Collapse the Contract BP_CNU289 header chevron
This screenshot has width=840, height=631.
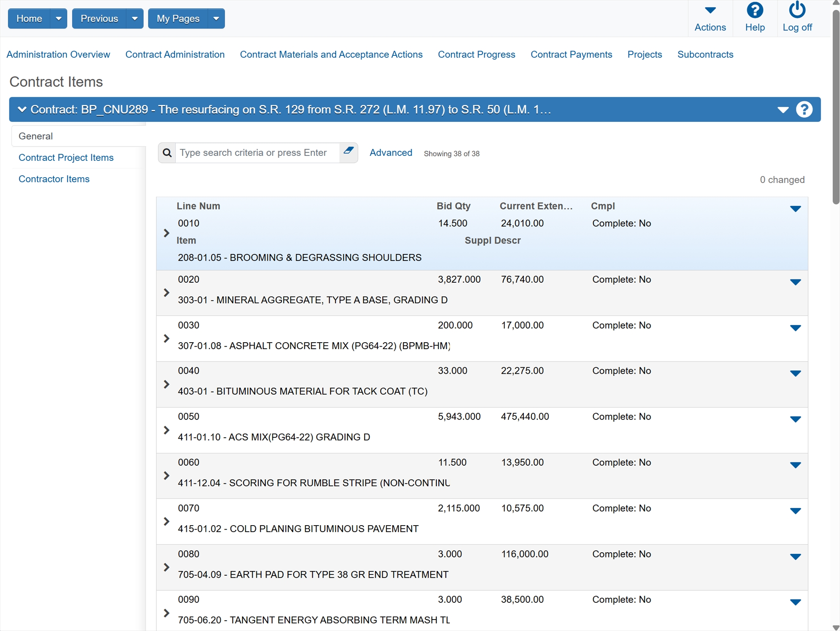tap(22, 110)
